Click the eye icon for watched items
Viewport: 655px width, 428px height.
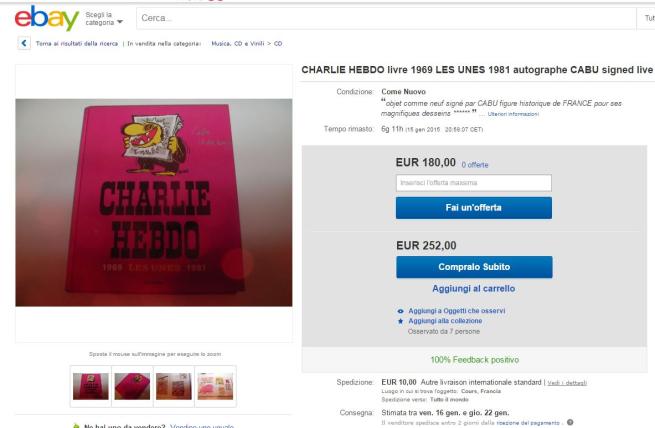(x=401, y=311)
